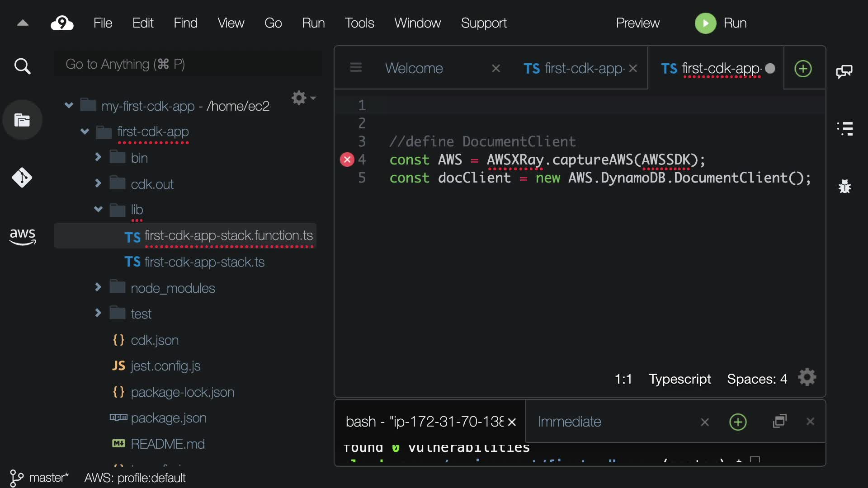
Task: Open file tree settings gear dropdown
Action: (303, 98)
